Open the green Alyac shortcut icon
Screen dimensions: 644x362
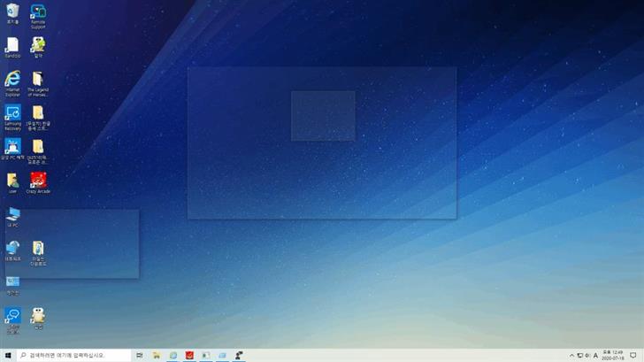38,47
